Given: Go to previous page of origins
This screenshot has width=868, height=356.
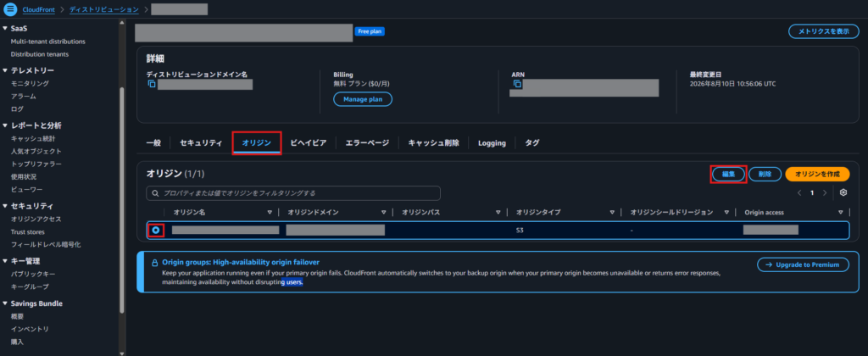Looking at the screenshot, I should [x=799, y=192].
